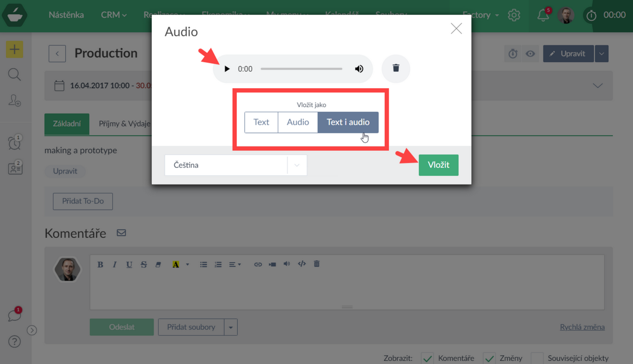Open the notifications bell
This screenshot has height=364, width=633.
(543, 15)
